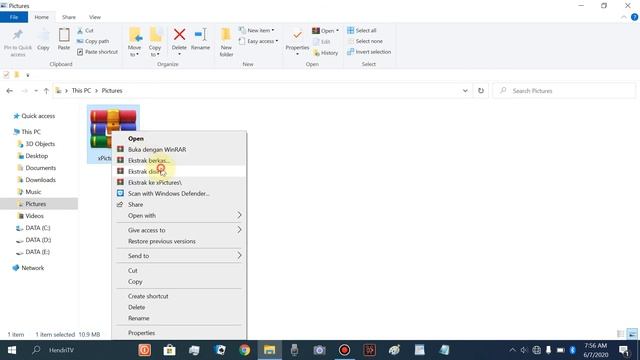Open DATA (C:) drive in navigation pane
Viewport: 640px width, 360px height.
[38, 228]
